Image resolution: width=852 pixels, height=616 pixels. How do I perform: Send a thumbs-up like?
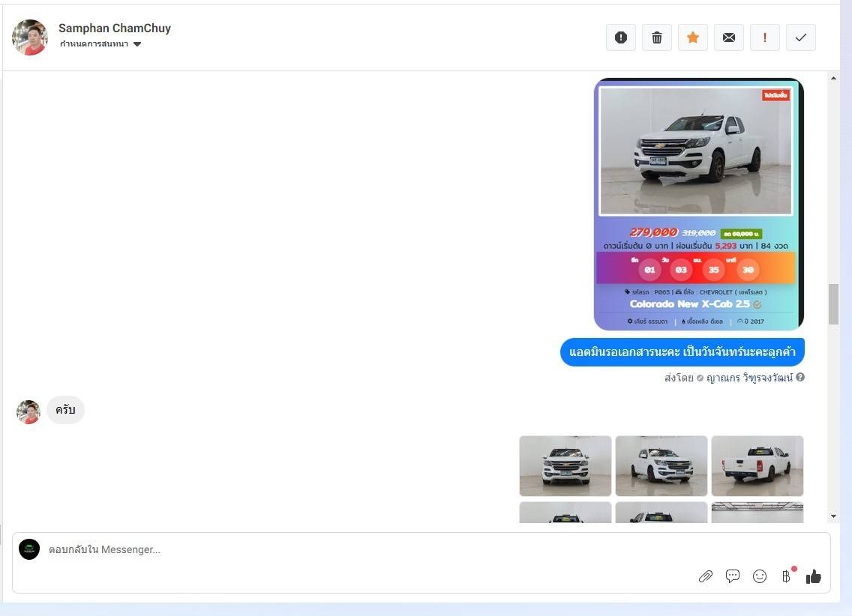tap(814, 576)
